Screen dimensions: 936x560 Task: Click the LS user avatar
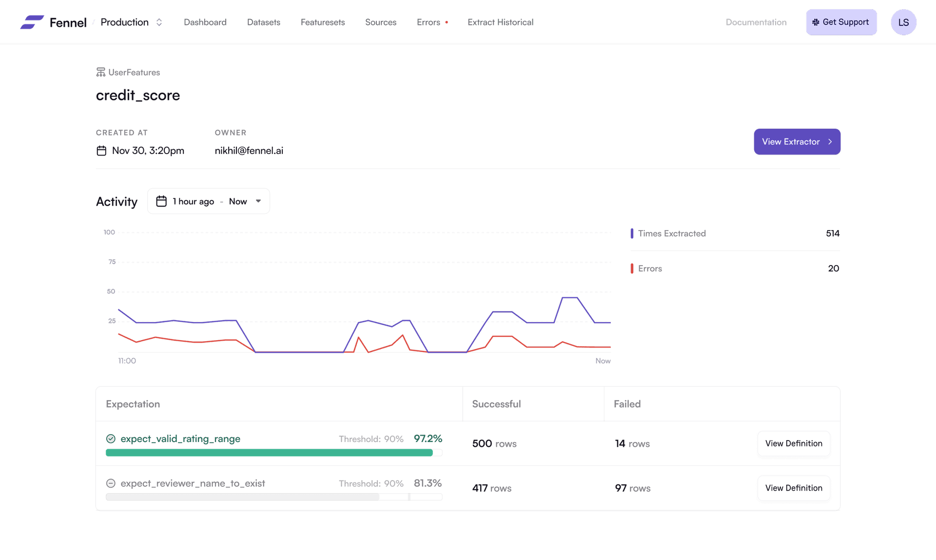(x=903, y=22)
